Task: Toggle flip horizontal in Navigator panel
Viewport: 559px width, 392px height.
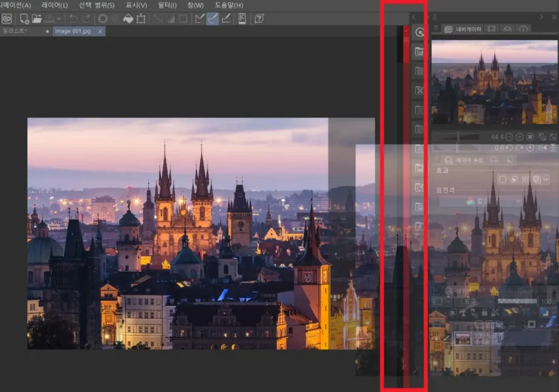Action: coord(542,148)
